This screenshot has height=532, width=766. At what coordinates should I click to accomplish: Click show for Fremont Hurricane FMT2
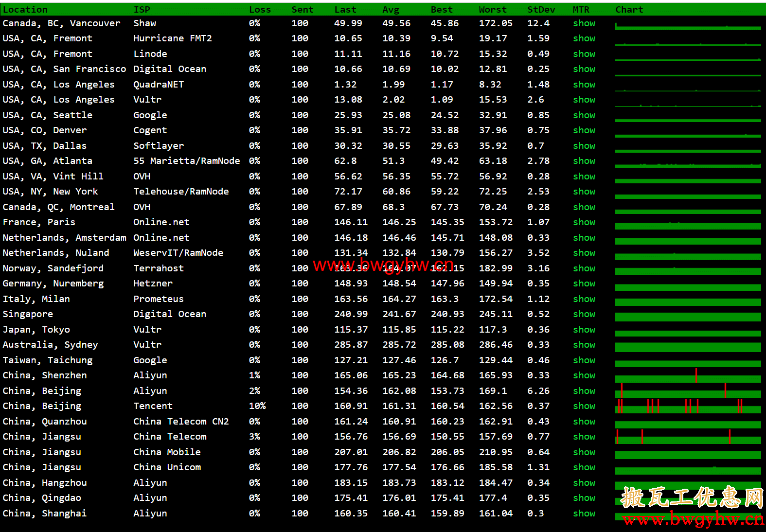point(584,38)
